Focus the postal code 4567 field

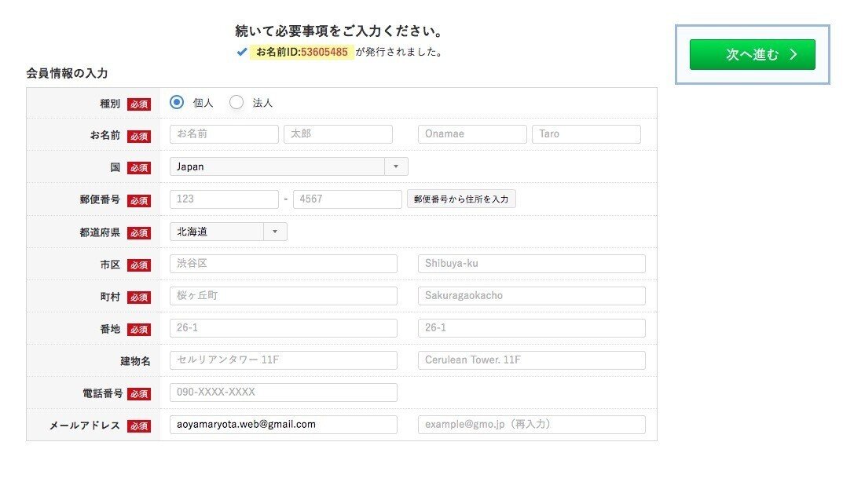tap(347, 199)
